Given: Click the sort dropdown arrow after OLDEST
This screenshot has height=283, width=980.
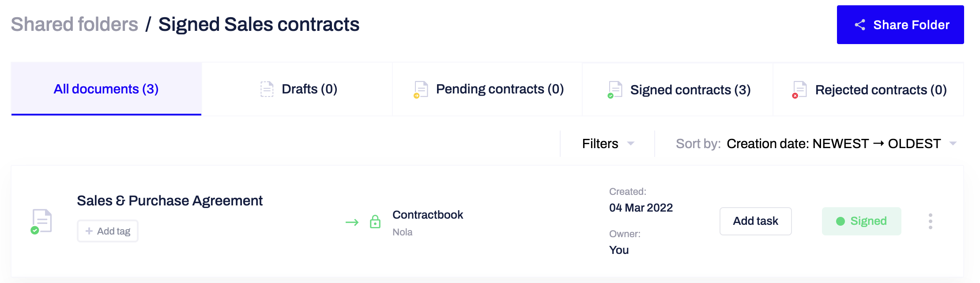Looking at the screenshot, I should (x=953, y=144).
